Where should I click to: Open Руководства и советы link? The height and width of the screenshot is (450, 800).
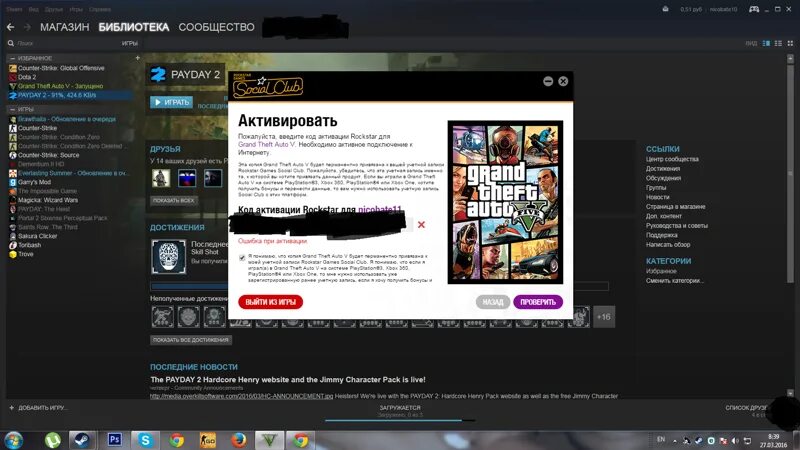pos(677,226)
